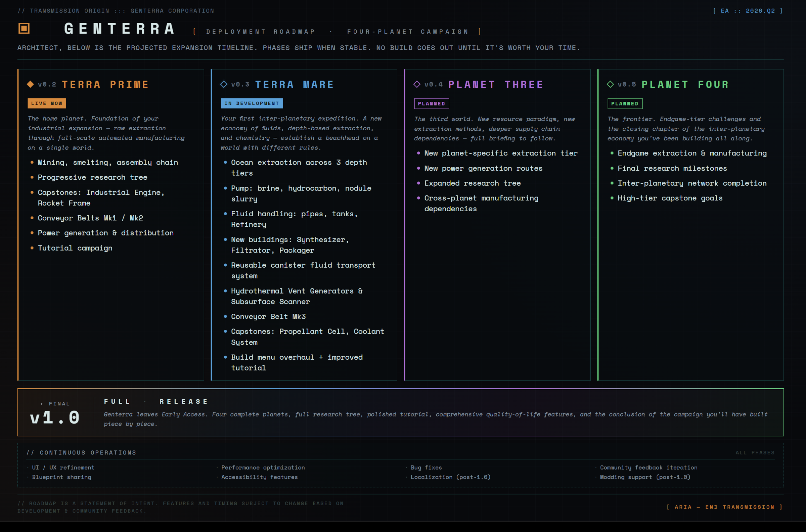Click 'Progressive research tree' item

pyautogui.click(x=93, y=177)
